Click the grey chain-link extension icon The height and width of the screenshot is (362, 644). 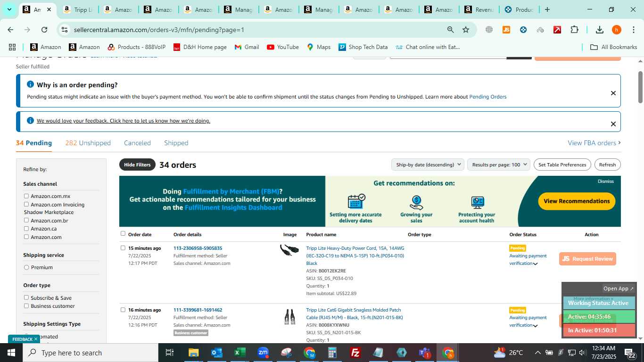(x=540, y=30)
